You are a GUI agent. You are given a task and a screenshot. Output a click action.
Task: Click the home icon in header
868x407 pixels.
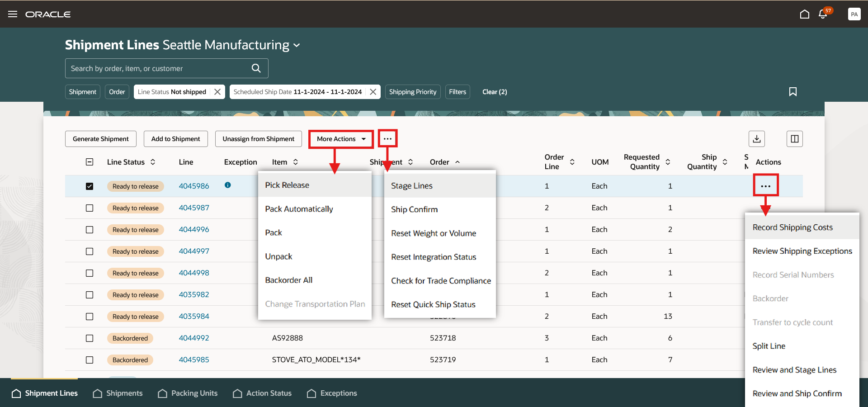click(804, 14)
